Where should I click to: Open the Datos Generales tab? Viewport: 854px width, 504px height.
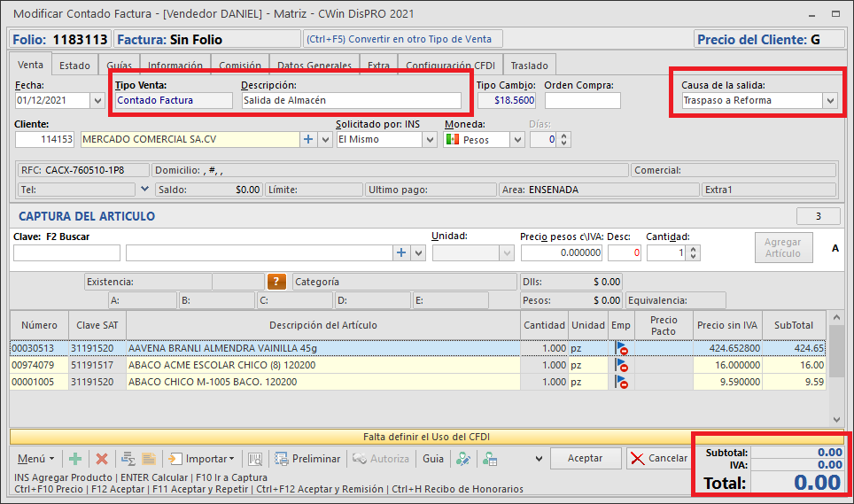[314, 66]
